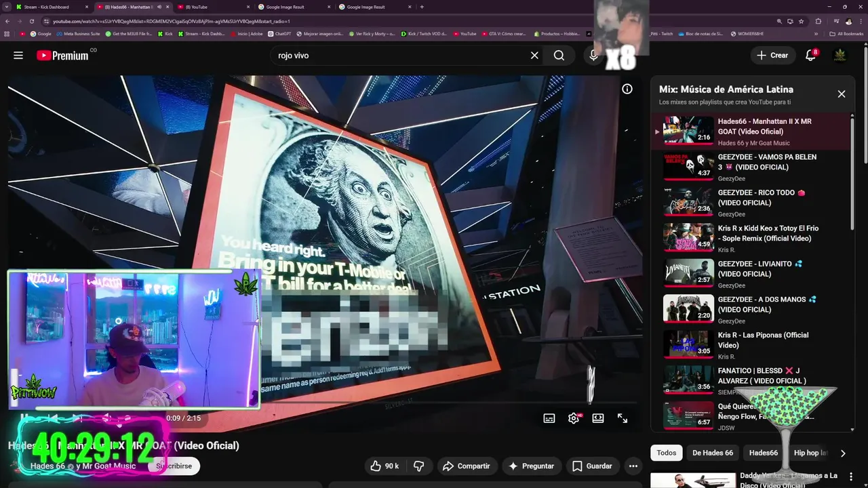The image size is (868, 488).
Task: Open the ChatGPT bookmark
Action: click(x=279, y=33)
